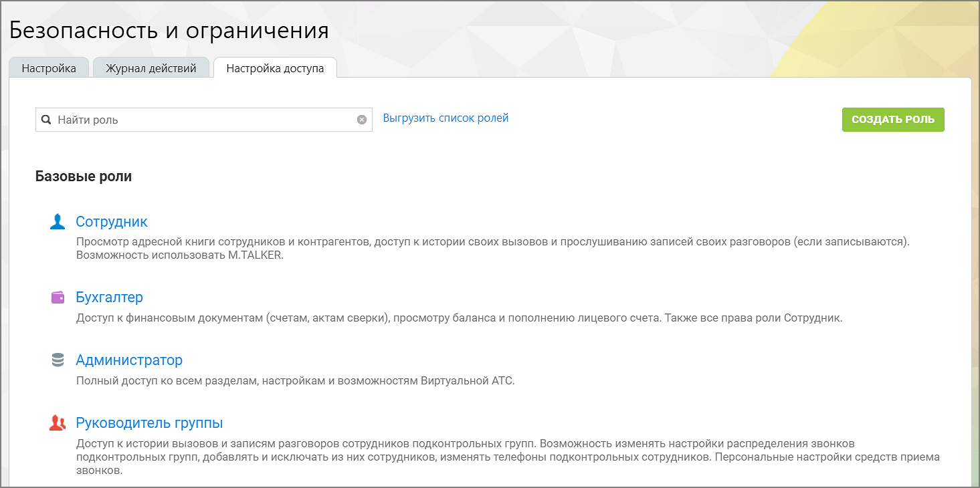Image resolution: width=980 pixels, height=488 pixels.
Task: Click the description starting 'Полный доступ ко всем разделам'
Action: click(x=295, y=381)
